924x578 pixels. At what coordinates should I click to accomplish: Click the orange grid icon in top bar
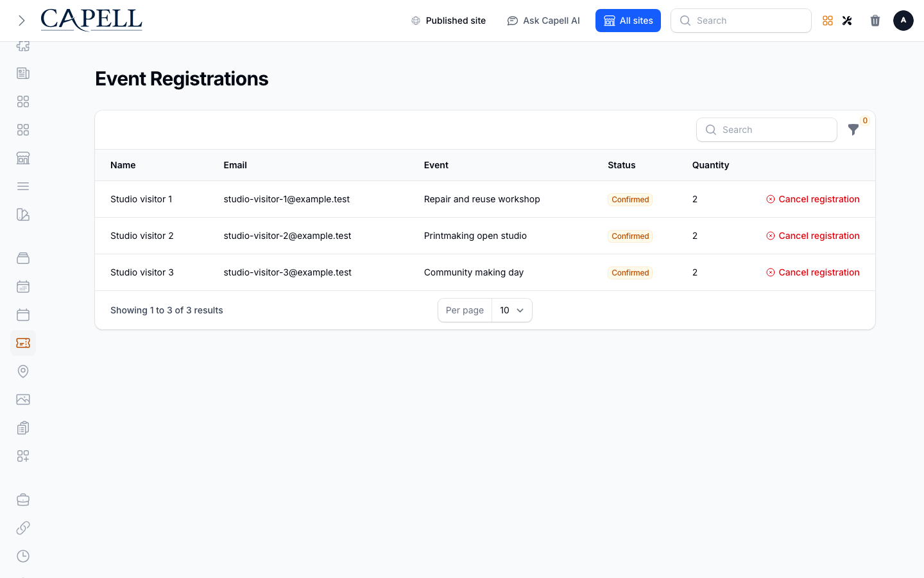[828, 21]
